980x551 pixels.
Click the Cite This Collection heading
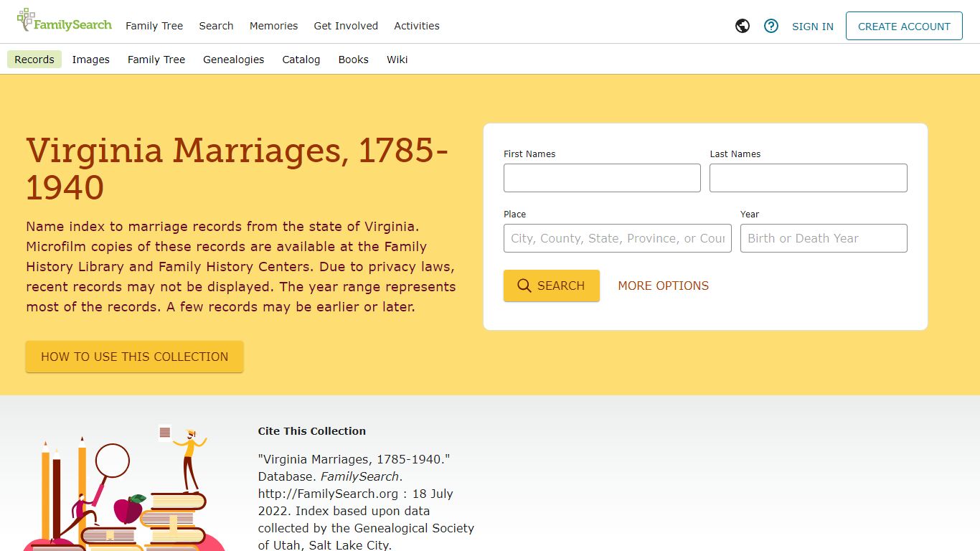pos(312,431)
